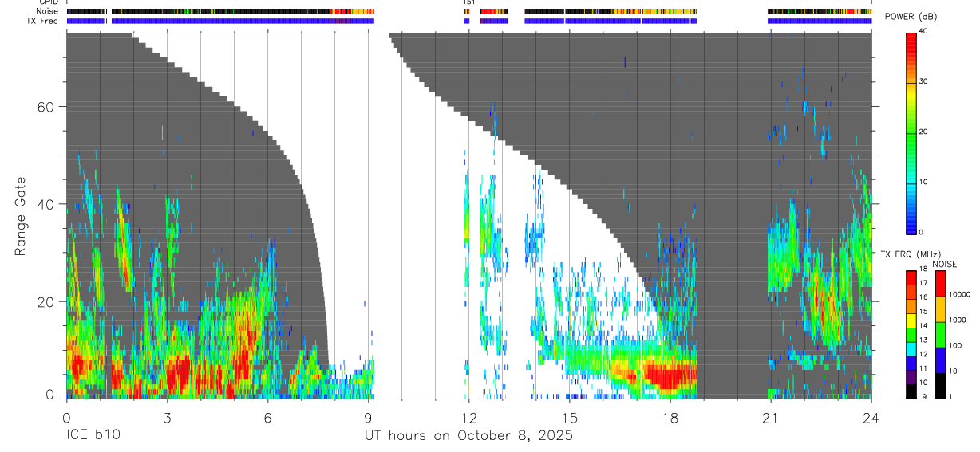980x452 pixels.
Task: Select the POWER (dB) rainbow colorbar
Action: pos(911,132)
